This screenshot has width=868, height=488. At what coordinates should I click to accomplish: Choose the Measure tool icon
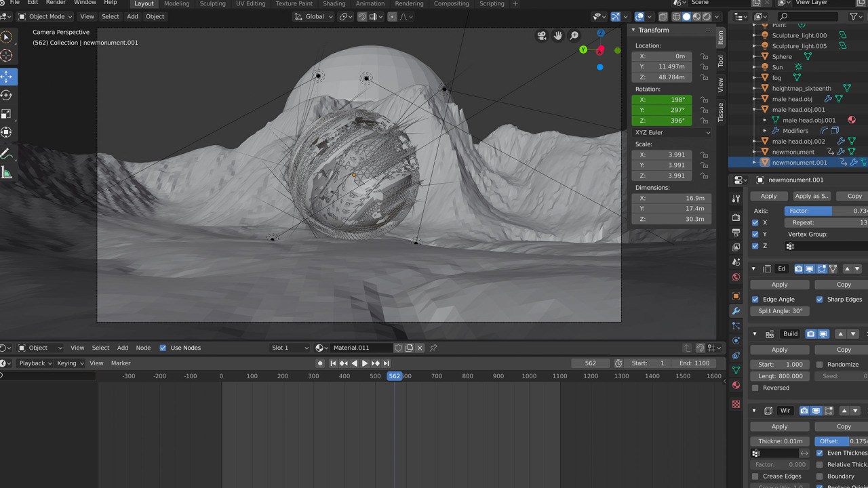(7, 173)
